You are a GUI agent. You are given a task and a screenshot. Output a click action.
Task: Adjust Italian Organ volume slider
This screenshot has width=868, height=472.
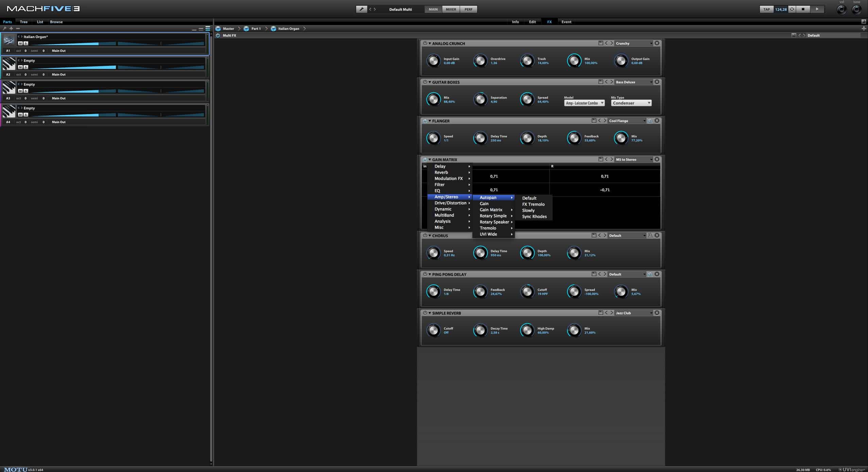(x=73, y=43)
